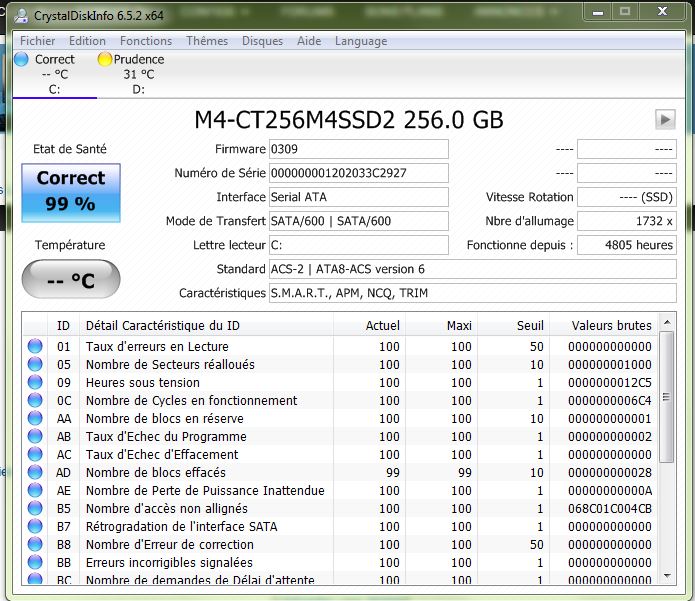Screen dimensions: 695x601
Task: Click the Correct 99 % health status button
Action: coord(71,192)
